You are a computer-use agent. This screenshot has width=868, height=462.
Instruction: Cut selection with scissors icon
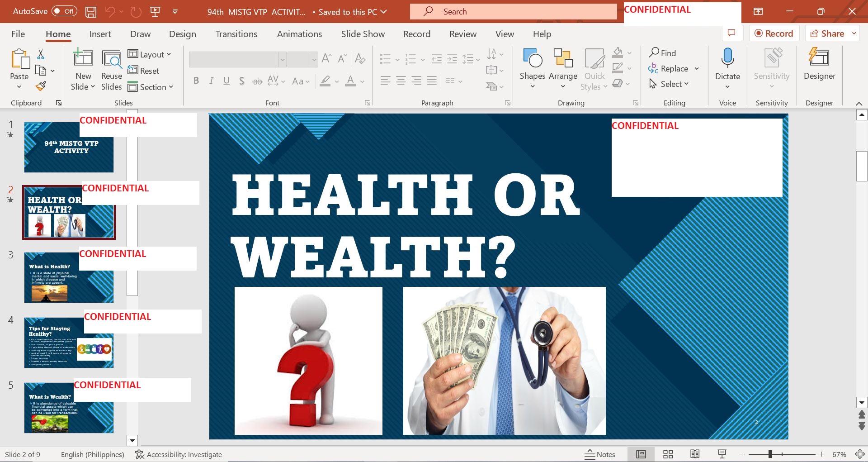(x=41, y=54)
